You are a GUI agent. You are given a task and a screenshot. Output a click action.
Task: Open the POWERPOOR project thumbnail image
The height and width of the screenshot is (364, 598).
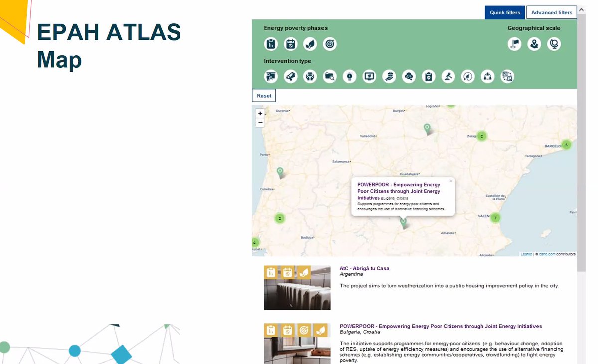[x=297, y=344]
